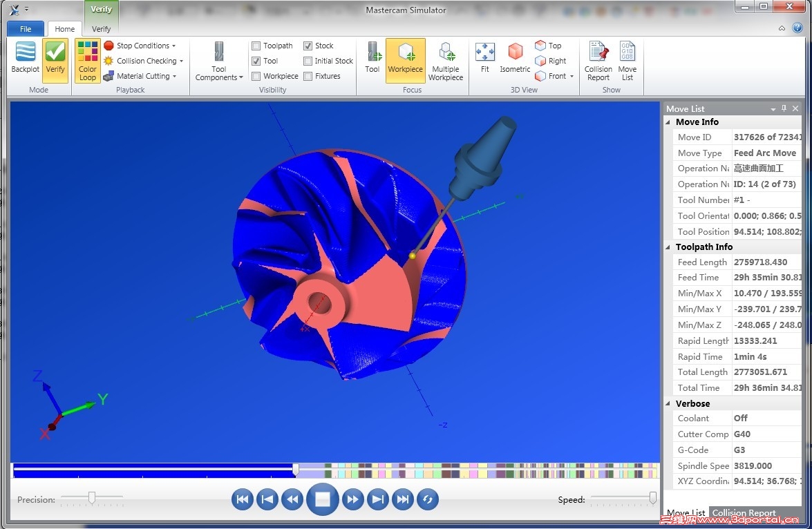Viewport: 812px width, 529px height.
Task: Select the Verify ribbon tab
Action: [101, 29]
